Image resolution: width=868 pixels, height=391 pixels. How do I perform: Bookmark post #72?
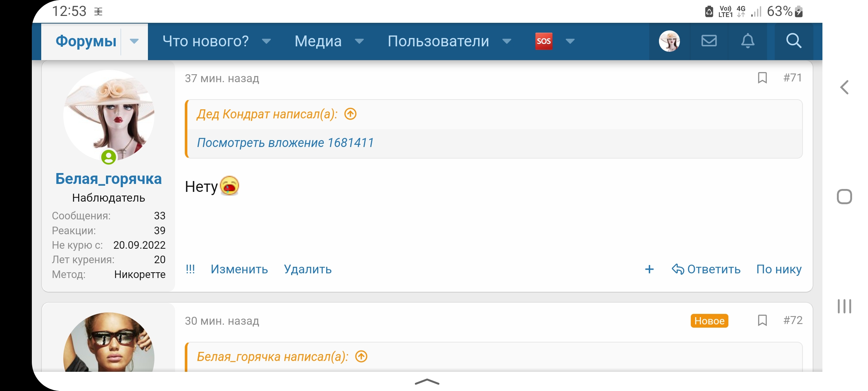762,320
